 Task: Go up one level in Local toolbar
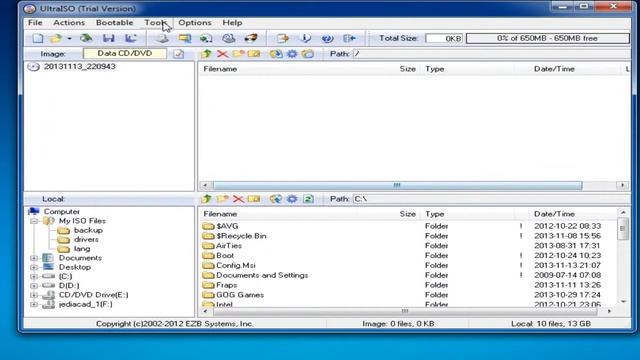click(207, 199)
